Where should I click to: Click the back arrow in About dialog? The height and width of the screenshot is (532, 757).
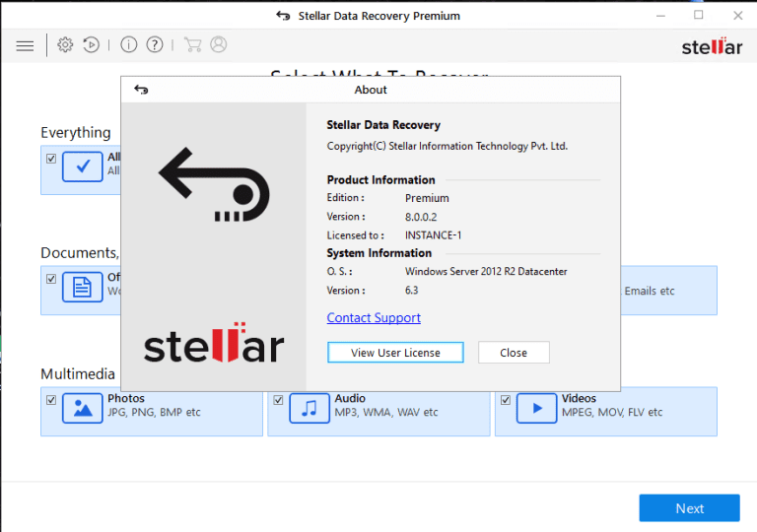point(141,90)
